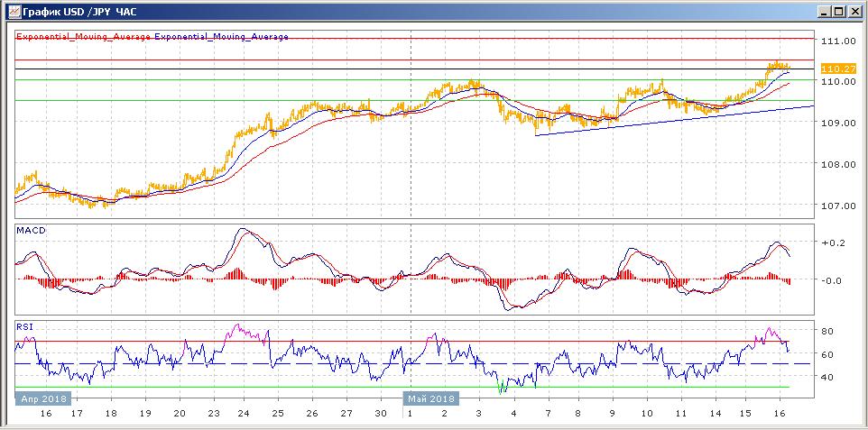Image resolution: width=868 pixels, height=430 pixels.
Task: Select the red Exponential_Moving_Average legend label
Action: 84,37
